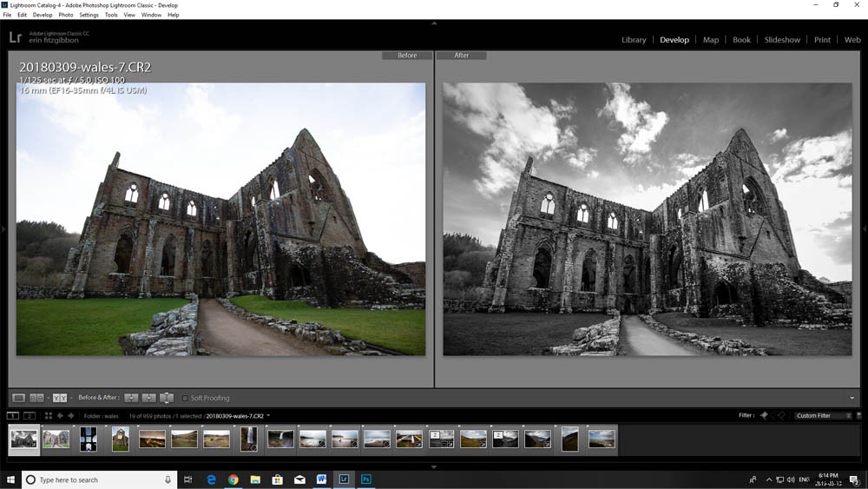Image resolution: width=868 pixels, height=489 pixels.
Task: Switch to Loupe view in the toolbar
Action: click(18, 398)
